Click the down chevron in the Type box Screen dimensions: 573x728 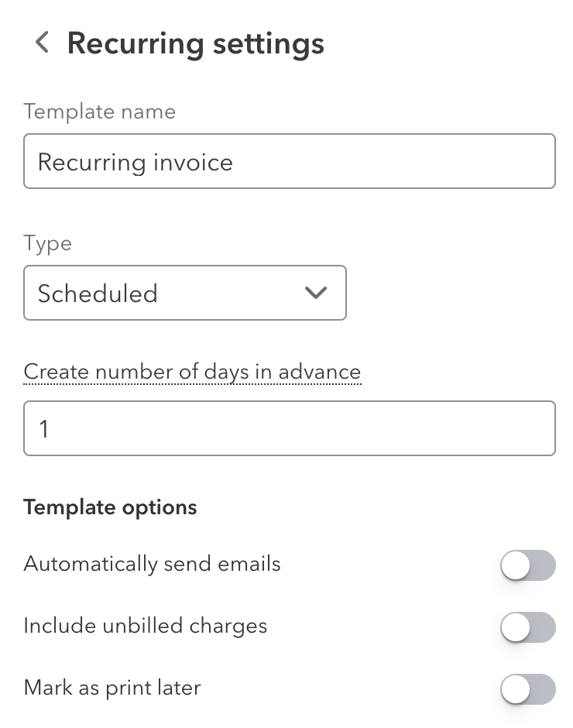click(316, 293)
